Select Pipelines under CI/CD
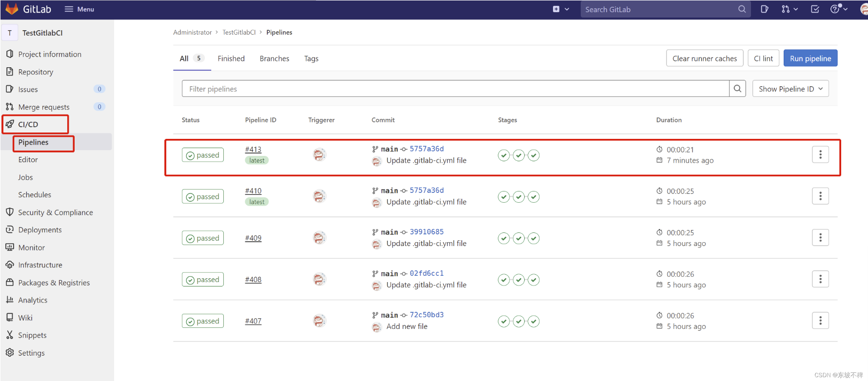This screenshot has height=381, width=868. (33, 142)
